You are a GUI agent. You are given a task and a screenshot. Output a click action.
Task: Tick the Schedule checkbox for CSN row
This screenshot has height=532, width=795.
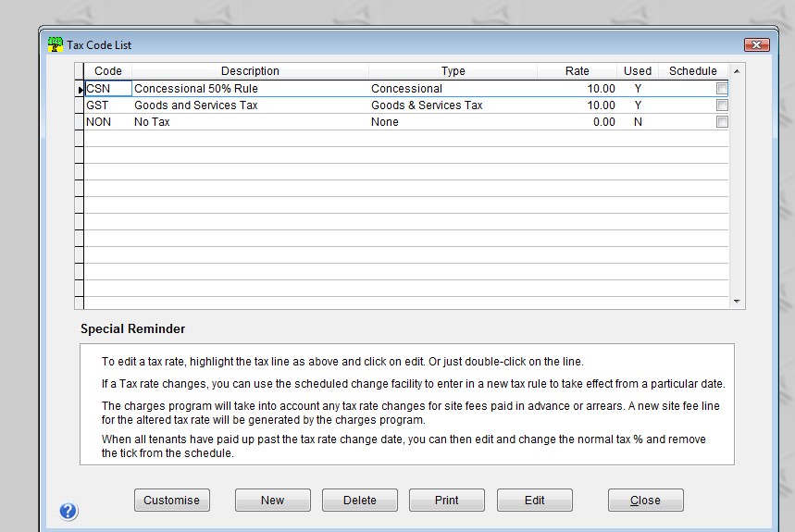pyautogui.click(x=722, y=89)
